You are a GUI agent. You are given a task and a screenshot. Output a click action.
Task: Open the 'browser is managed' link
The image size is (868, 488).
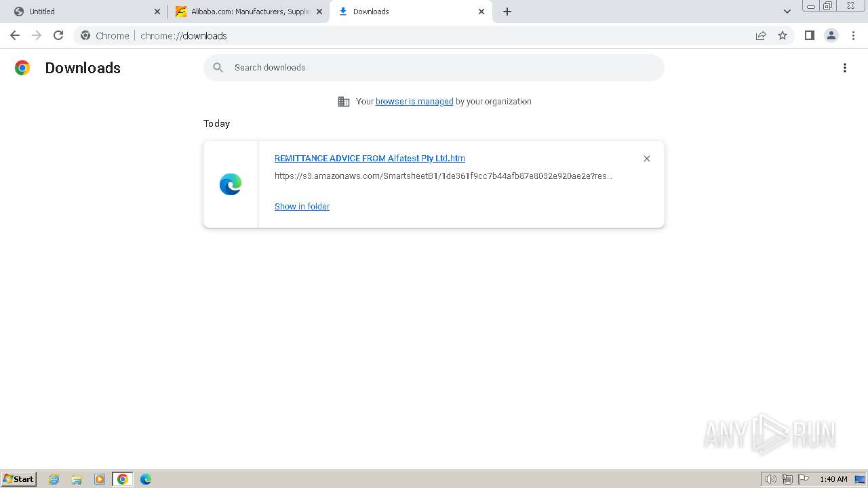(x=414, y=102)
